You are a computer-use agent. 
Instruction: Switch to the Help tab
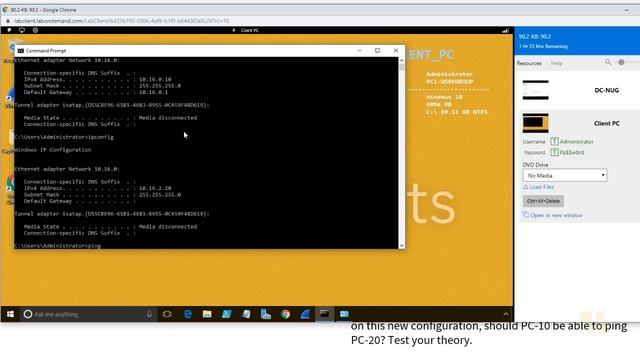pyautogui.click(x=556, y=63)
